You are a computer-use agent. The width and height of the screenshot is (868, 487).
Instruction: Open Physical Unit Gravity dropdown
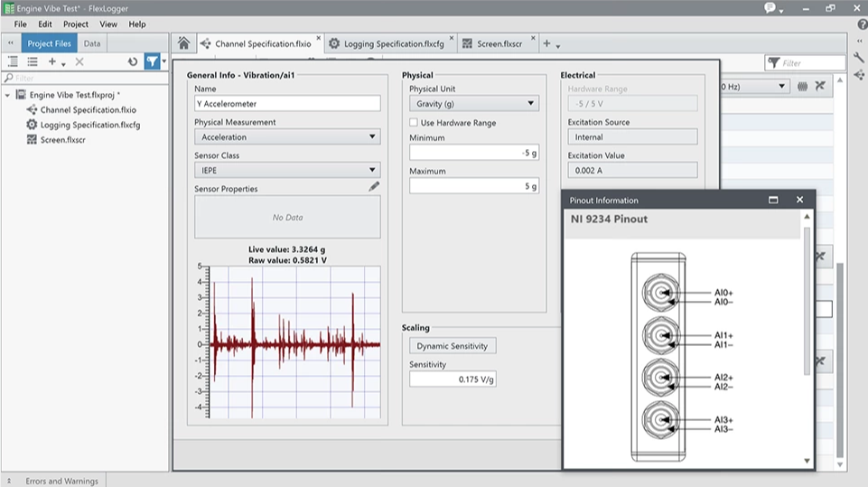pos(474,104)
